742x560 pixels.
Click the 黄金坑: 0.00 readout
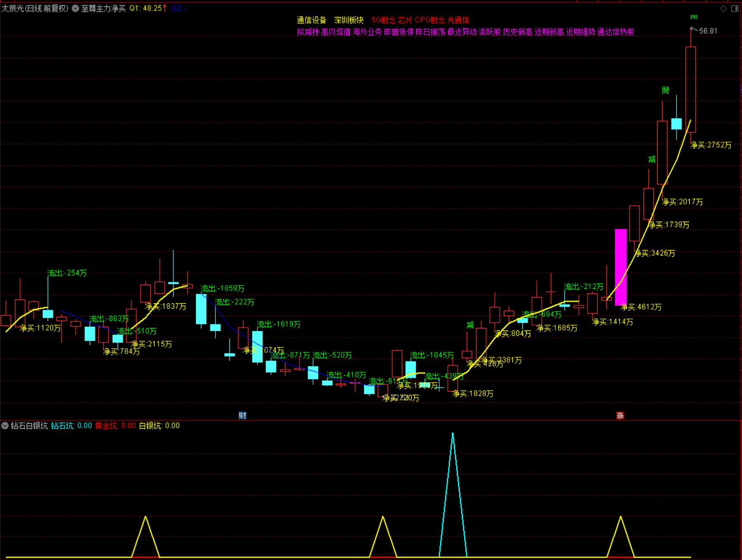115,426
